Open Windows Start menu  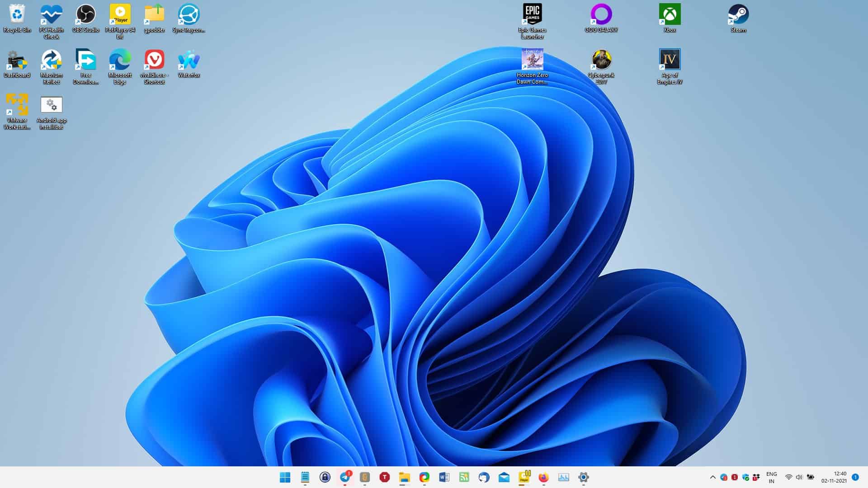(x=285, y=477)
